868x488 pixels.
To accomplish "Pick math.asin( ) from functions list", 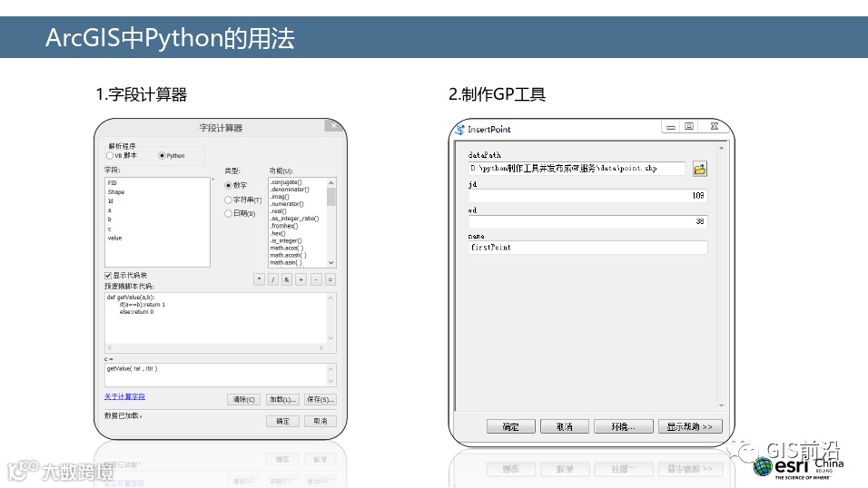I will point(286,263).
